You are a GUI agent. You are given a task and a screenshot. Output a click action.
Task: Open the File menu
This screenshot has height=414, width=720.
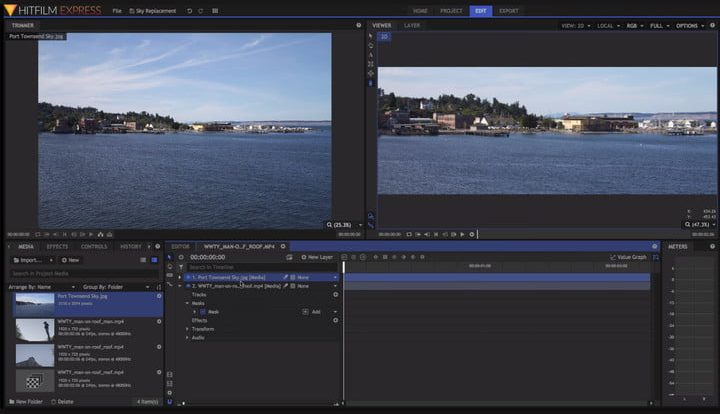coord(117,10)
